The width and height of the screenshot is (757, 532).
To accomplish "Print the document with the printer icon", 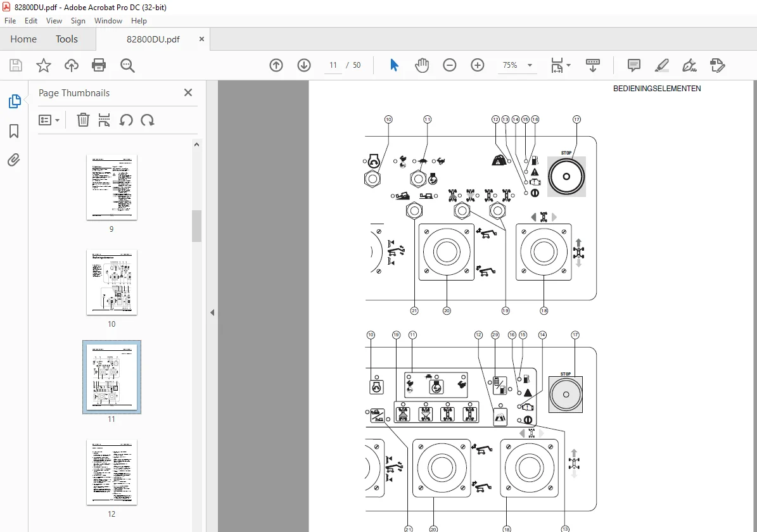I will coord(99,65).
